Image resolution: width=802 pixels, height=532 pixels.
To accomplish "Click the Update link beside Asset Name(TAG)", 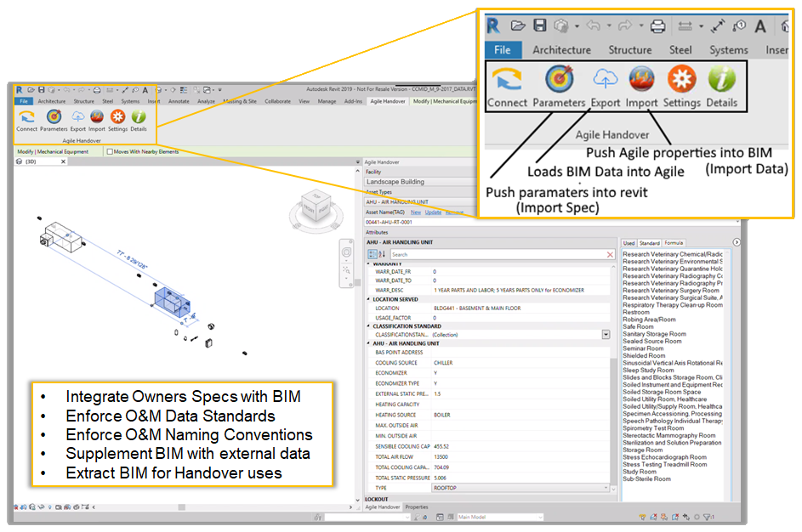I will [x=433, y=212].
